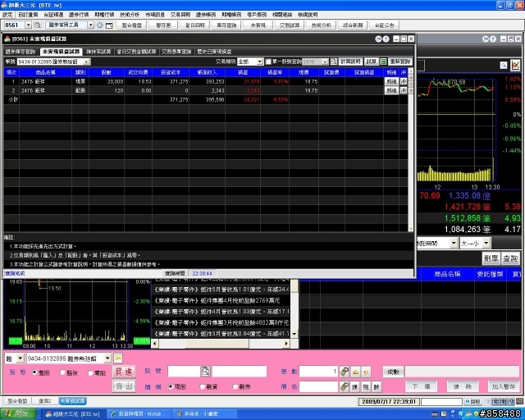Click the 沖 button in row 1 (現買)
The height and width of the screenshot is (420, 525).
pos(404,81)
